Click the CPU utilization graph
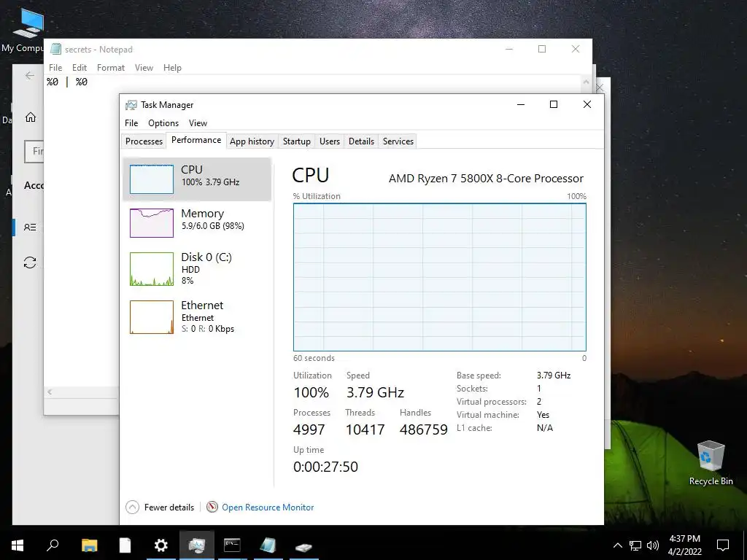This screenshot has width=747, height=560. click(x=440, y=277)
